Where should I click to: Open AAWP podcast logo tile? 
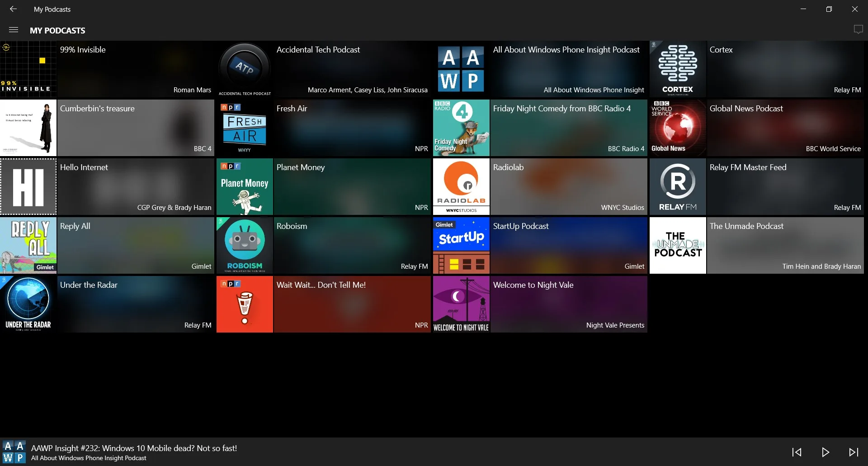(x=461, y=69)
